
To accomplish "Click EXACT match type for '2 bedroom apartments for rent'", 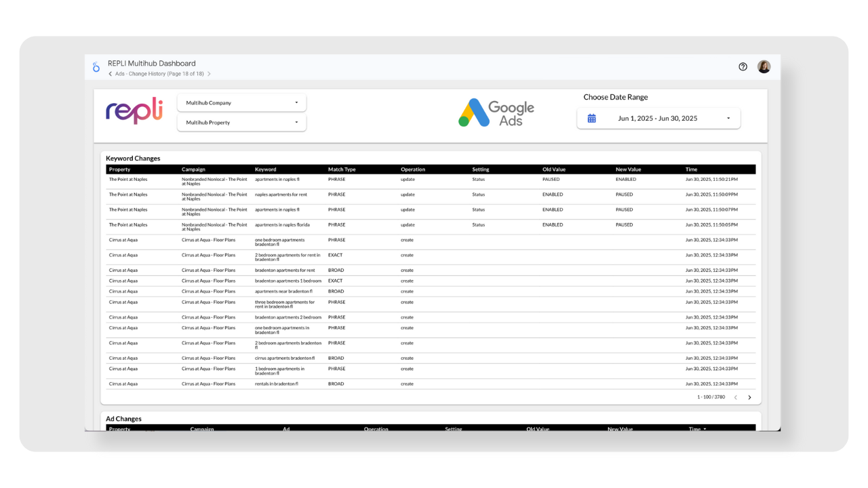I will pos(335,256).
